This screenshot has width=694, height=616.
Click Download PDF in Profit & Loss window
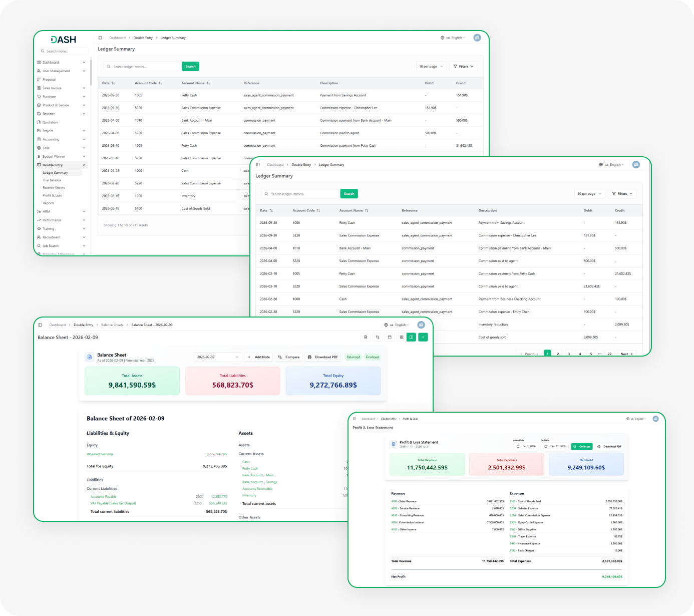coord(609,446)
